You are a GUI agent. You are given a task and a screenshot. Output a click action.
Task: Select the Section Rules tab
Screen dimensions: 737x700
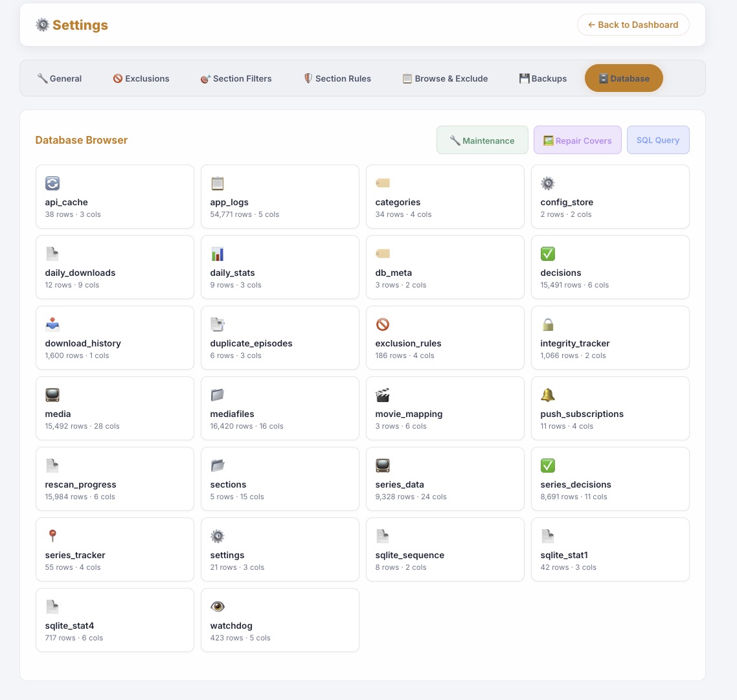(337, 78)
